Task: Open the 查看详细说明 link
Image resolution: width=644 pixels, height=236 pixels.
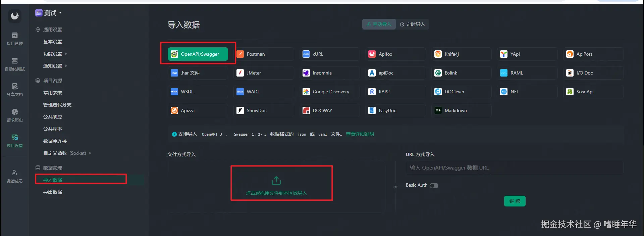Action: [x=360, y=134]
